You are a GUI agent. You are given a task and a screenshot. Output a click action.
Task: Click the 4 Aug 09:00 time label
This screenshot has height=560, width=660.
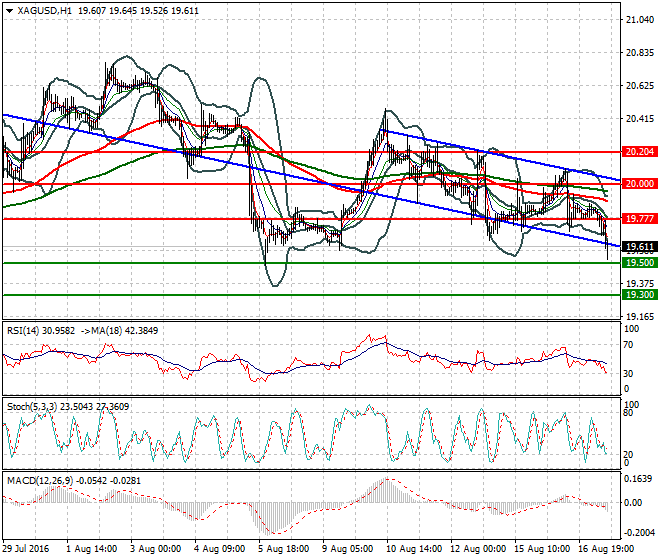pyautogui.click(x=219, y=549)
